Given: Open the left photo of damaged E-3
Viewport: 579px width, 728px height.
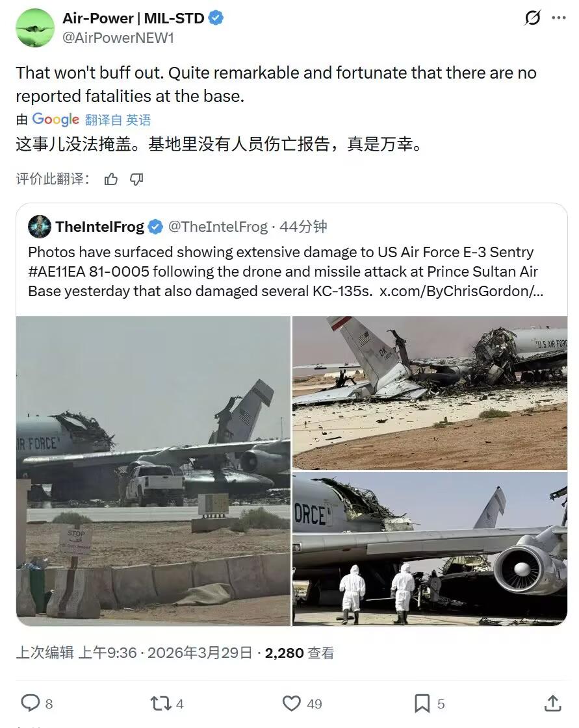Looking at the screenshot, I should [153, 471].
